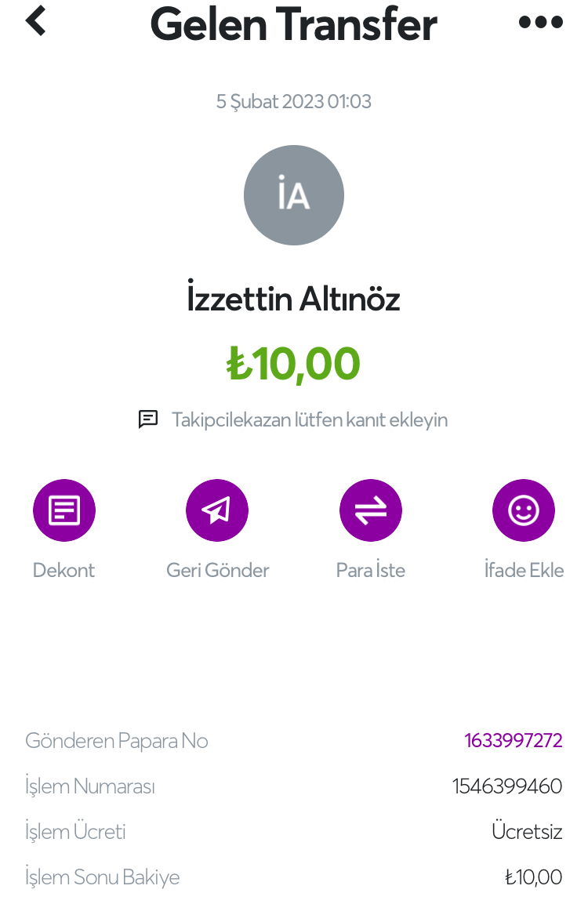Open the İA sender avatar
Screen dimensions: 588x922
[294, 195]
